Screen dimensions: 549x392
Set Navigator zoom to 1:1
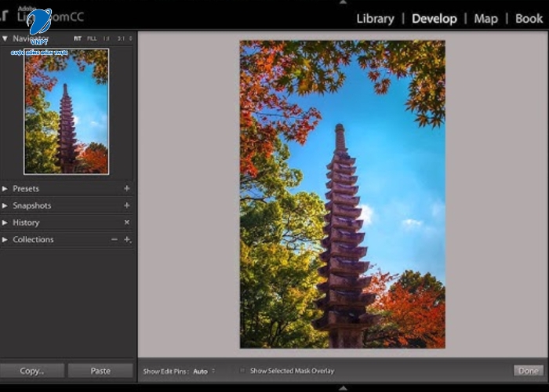coord(107,38)
